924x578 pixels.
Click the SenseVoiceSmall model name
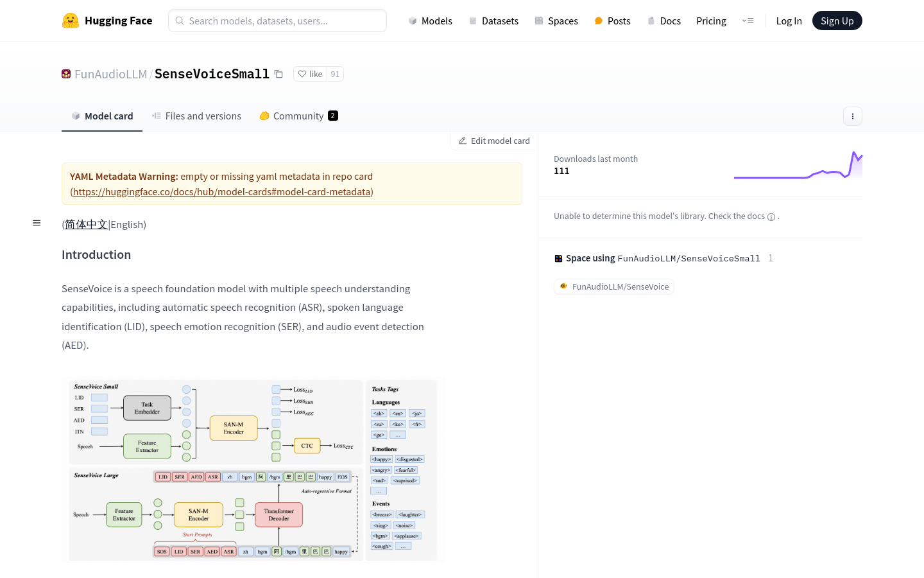click(x=212, y=74)
